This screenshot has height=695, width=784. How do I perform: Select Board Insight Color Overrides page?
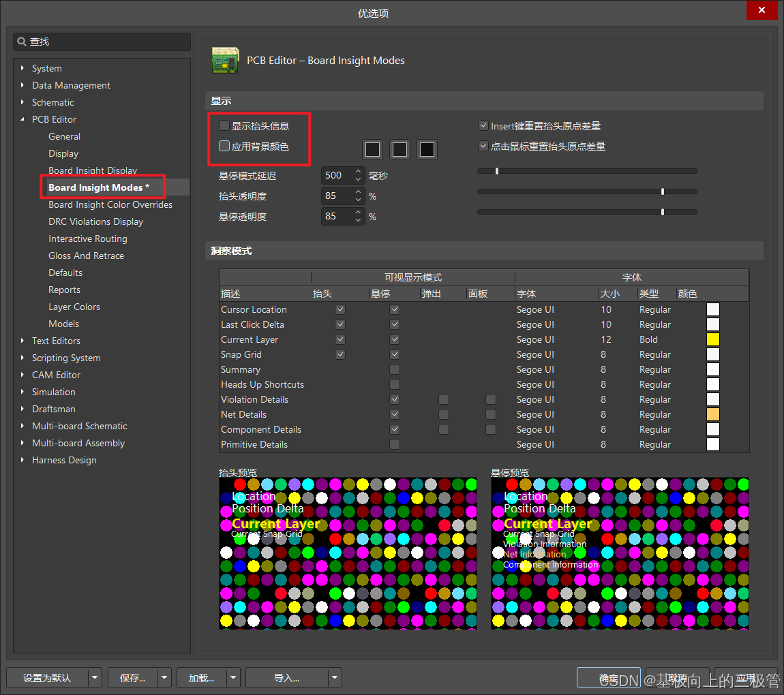click(x=110, y=204)
